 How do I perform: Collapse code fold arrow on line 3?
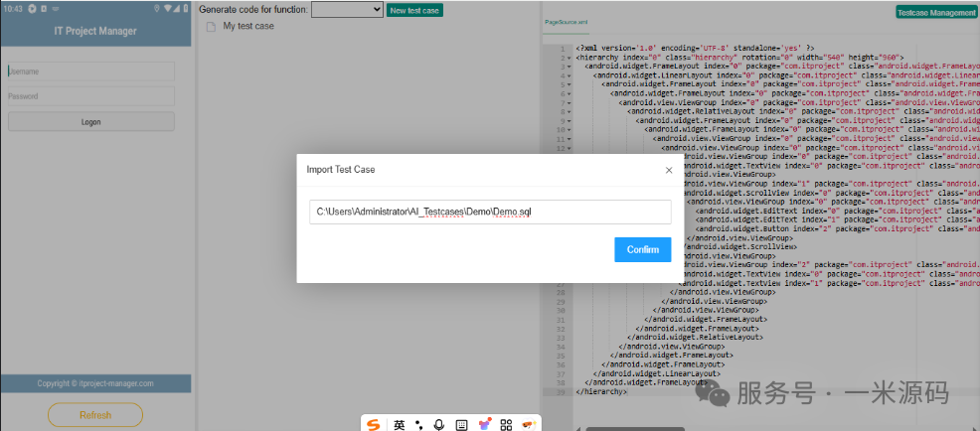pyautogui.click(x=570, y=67)
